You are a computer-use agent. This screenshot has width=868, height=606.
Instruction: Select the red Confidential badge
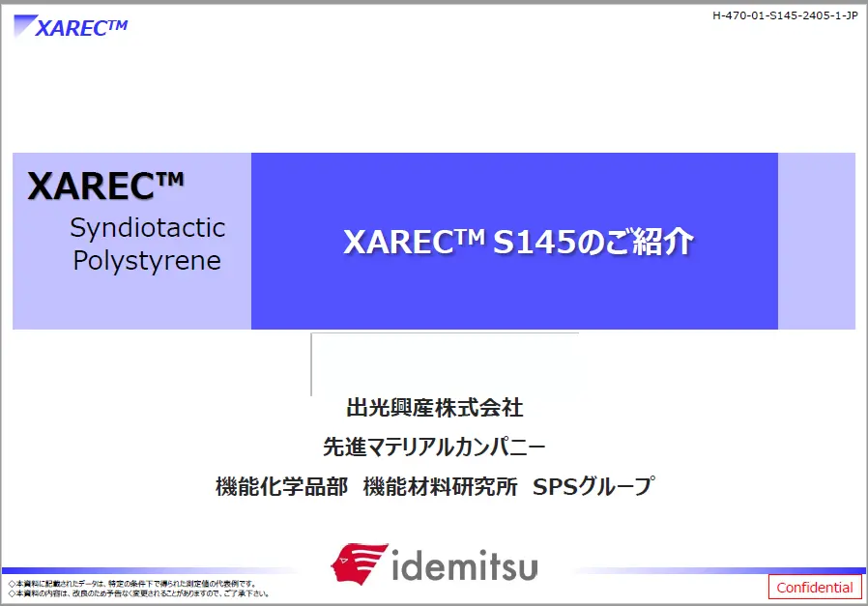coord(814,587)
